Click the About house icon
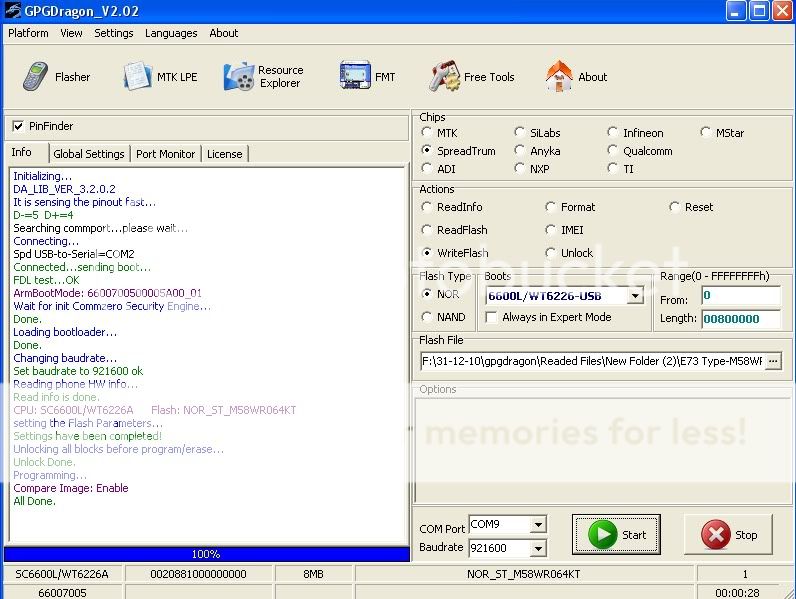The image size is (796, 599). click(x=559, y=76)
